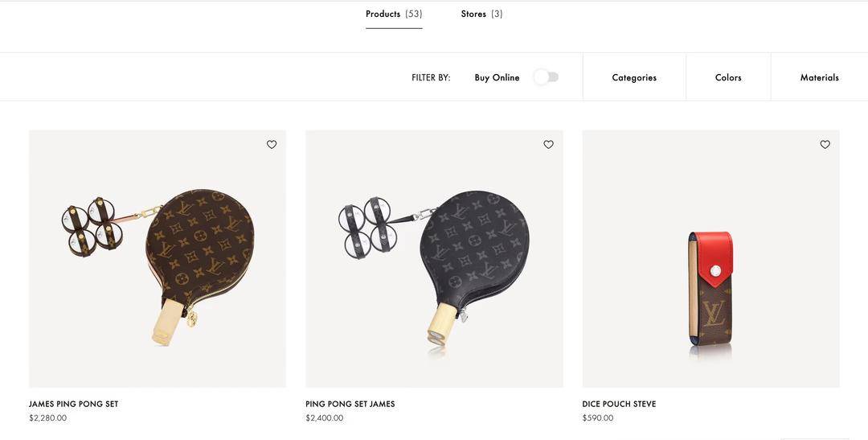Switch to the Stores tab
The image size is (868, 440).
tap(481, 14)
